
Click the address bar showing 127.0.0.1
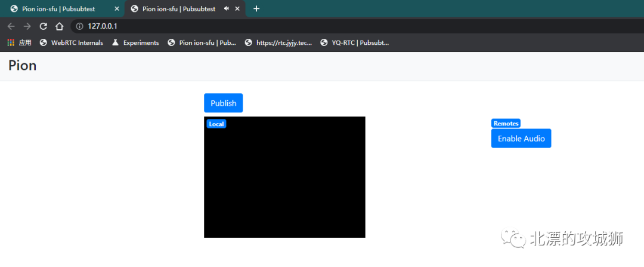[357, 26]
